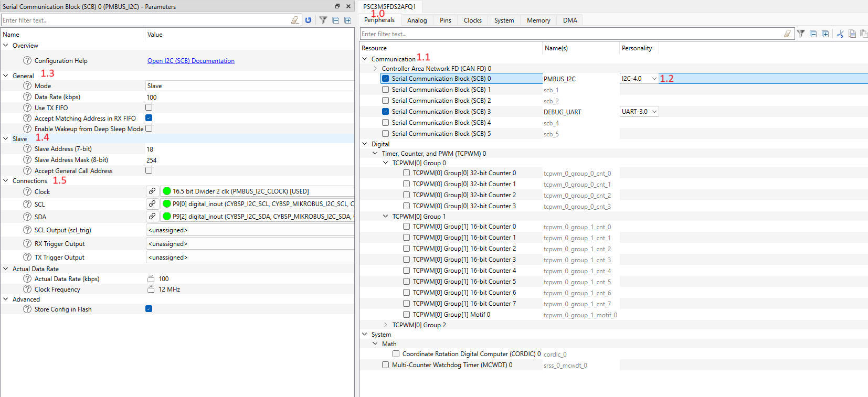
Task: Enable the Use TX FIFO checkbox
Action: click(149, 108)
